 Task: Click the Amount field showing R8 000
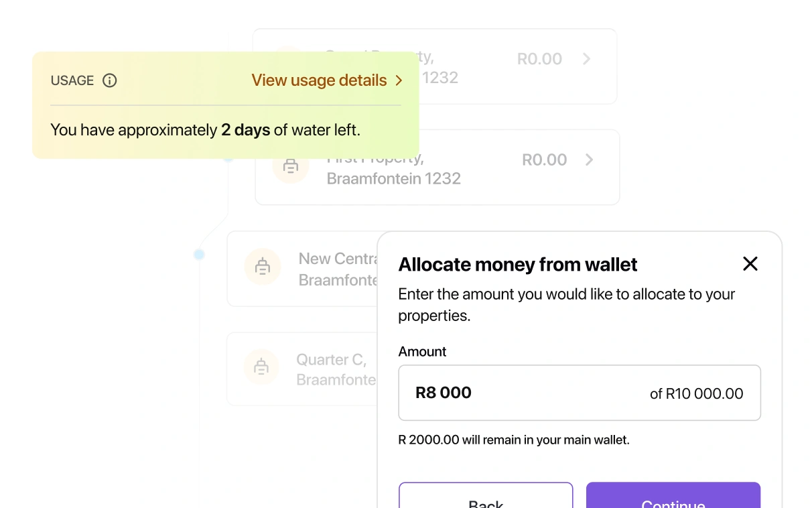pos(523,393)
